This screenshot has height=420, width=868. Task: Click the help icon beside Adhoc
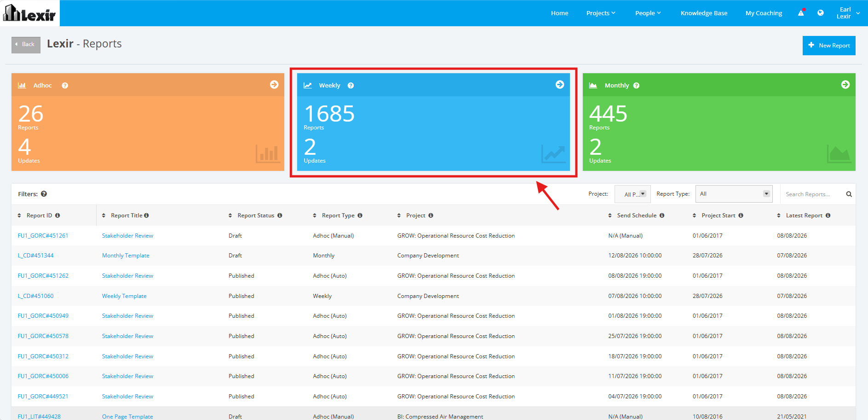65,86
